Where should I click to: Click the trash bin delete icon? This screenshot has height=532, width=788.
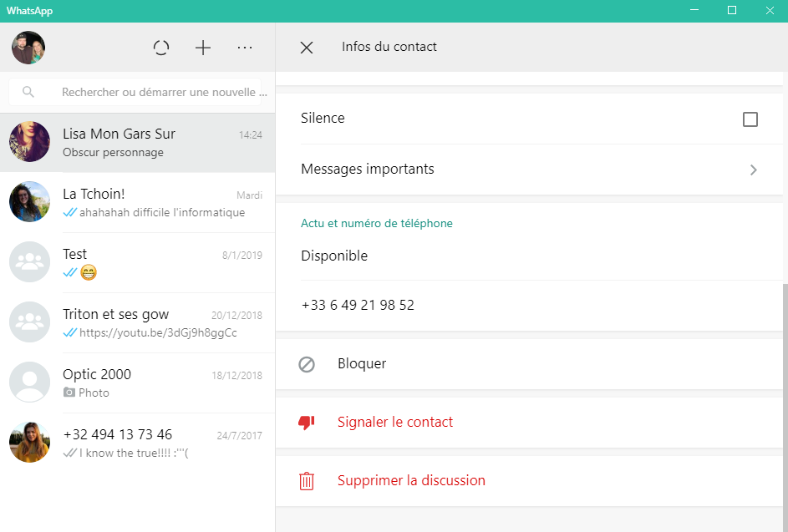pyautogui.click(x=307, y=481)
